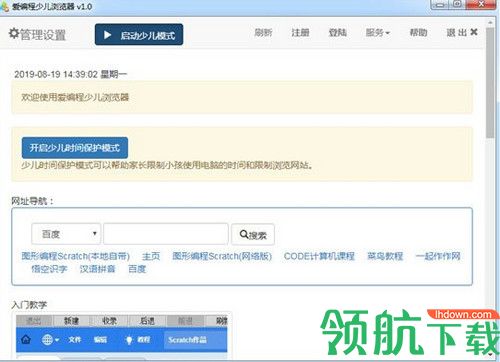This screenshot has width=500, height=362.
Task: Click 刷新 in the top navigation
Action: 263,33
